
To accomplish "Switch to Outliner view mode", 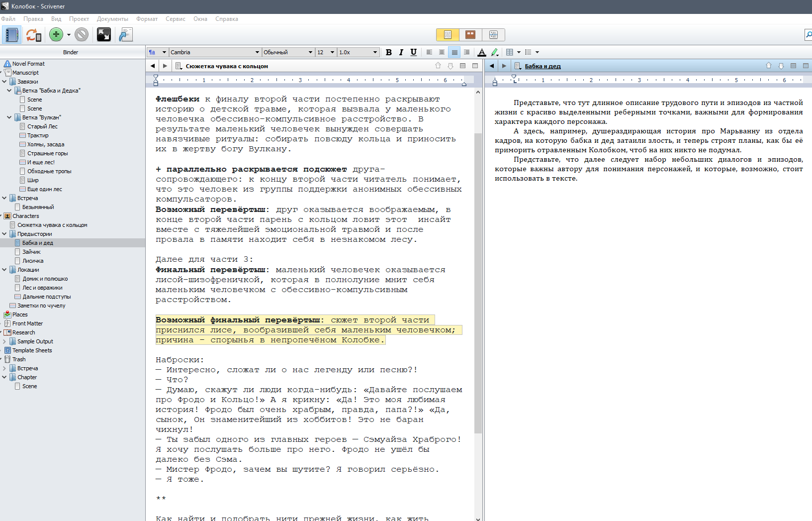I will (493, 34).
